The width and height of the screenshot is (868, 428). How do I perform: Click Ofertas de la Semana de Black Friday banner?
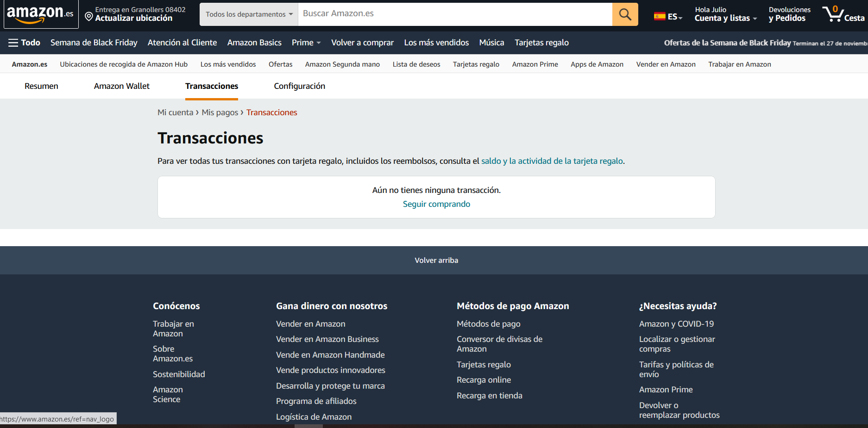(766, 43)
